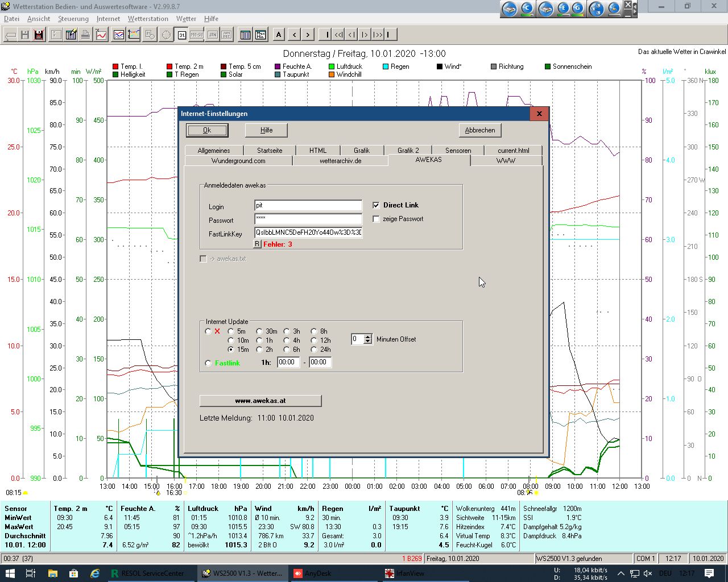The height and width of the screenshot is (582, 728).
Task: Select the Fastlink radio option
Action: (208, 363)
